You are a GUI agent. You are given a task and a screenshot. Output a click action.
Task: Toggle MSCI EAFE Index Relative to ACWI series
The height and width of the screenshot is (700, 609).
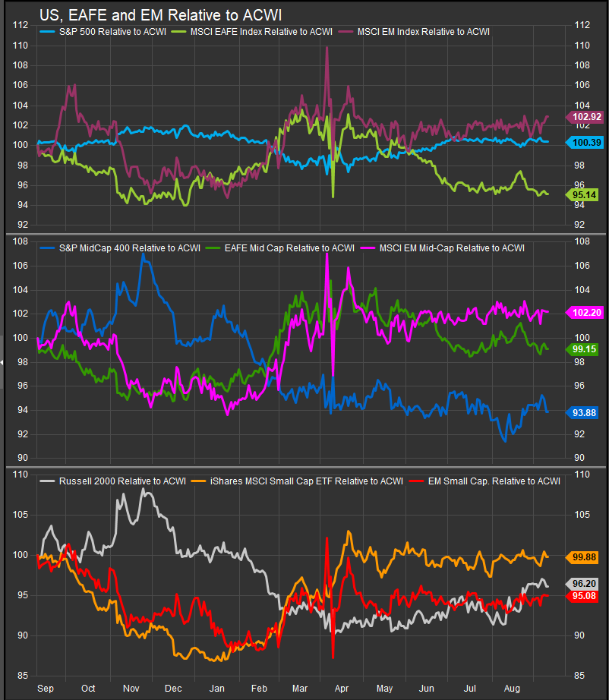253,31
